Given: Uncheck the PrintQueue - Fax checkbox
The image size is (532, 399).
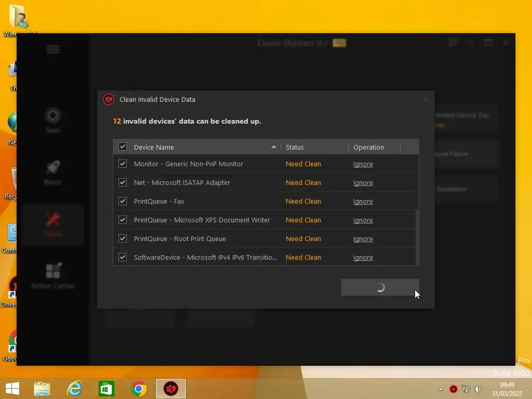Looking at the screenshot, I should point(123,201).
